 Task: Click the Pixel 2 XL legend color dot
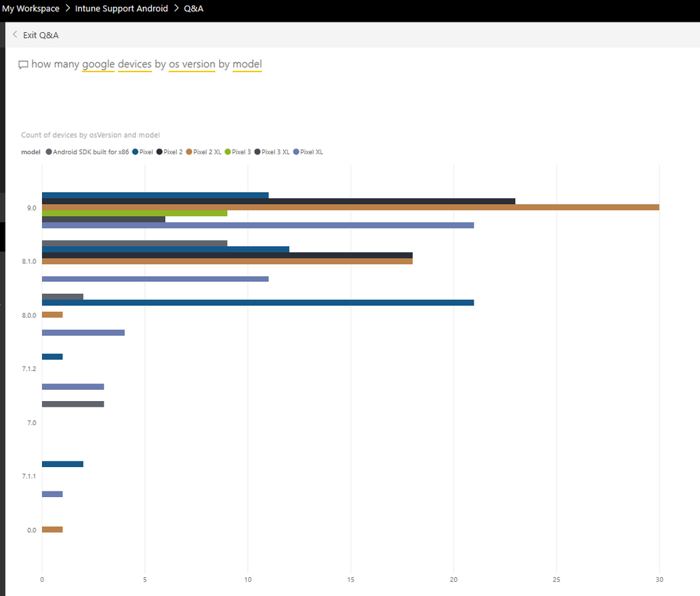(189, 152)
